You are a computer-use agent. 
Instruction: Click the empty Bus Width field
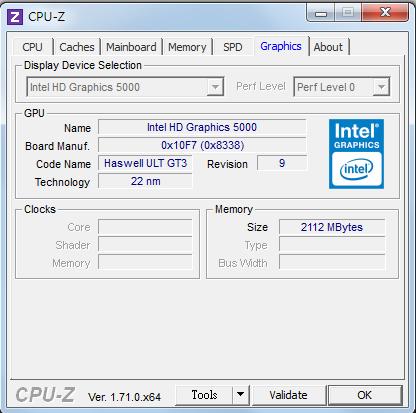coord(332,263)
